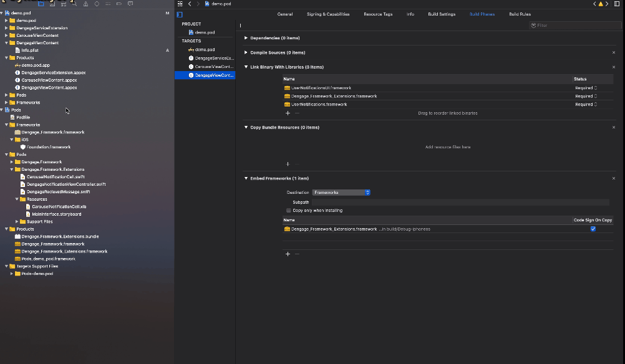
Task: Expand the Pods-demo.pod folder
Action: click(12, 274)
